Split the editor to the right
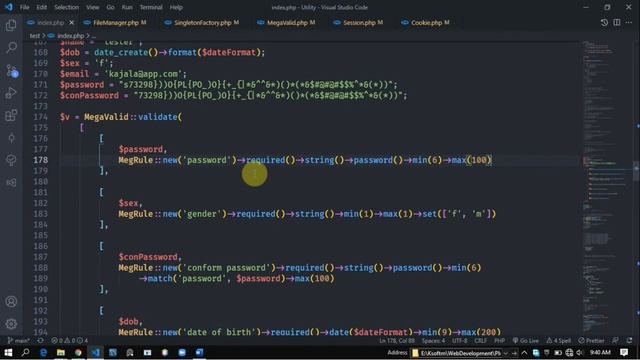 [617, 22]
